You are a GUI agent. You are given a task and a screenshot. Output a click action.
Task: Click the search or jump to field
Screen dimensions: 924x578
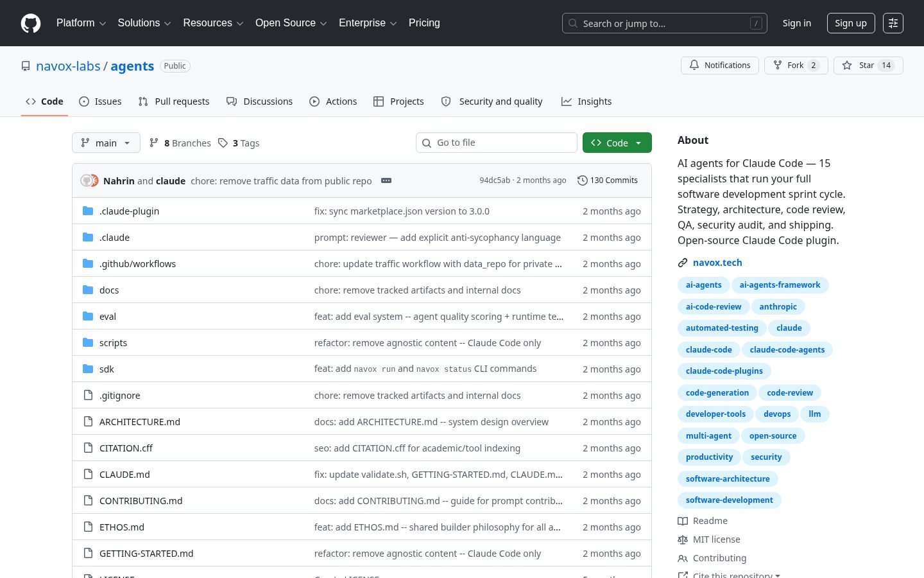[665, 23]
